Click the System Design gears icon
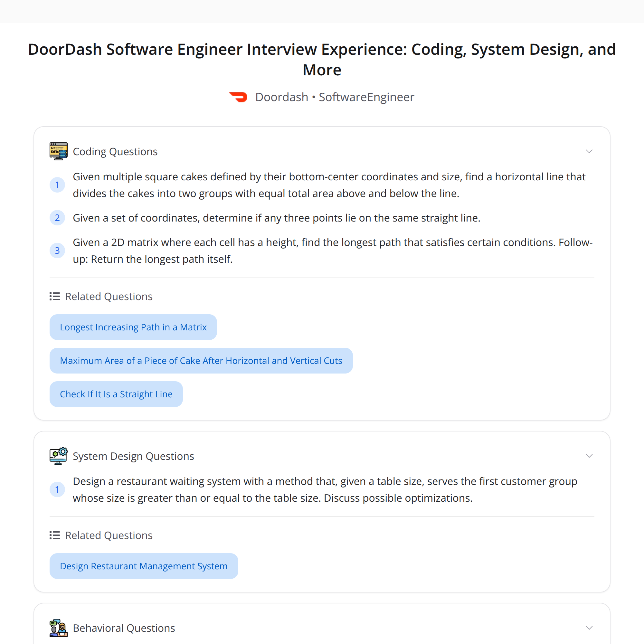644x644 pixels. (x=58, y=456)
